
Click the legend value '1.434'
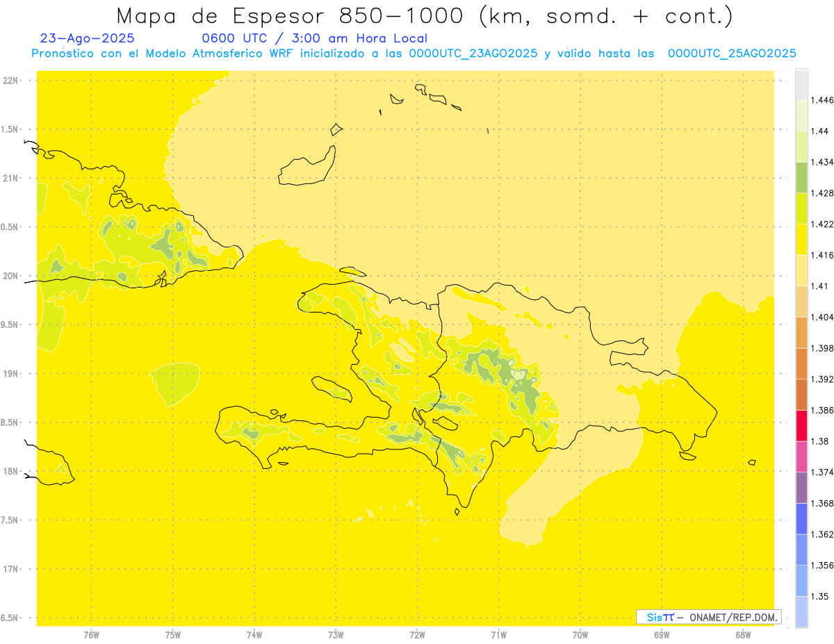tap(823, 162)
